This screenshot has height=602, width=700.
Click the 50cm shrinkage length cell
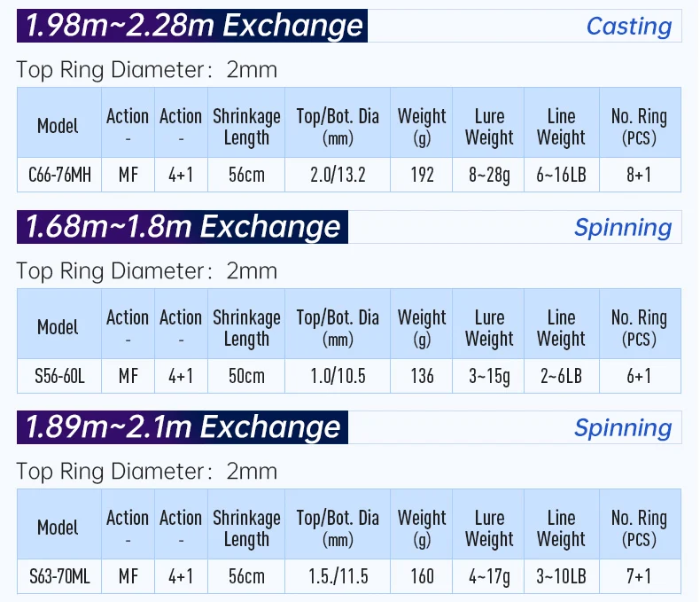[x=246, y=376]
